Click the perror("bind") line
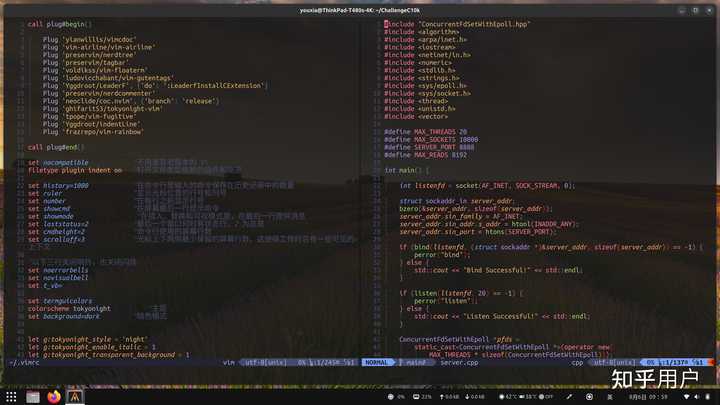 (x=442, y=255)
